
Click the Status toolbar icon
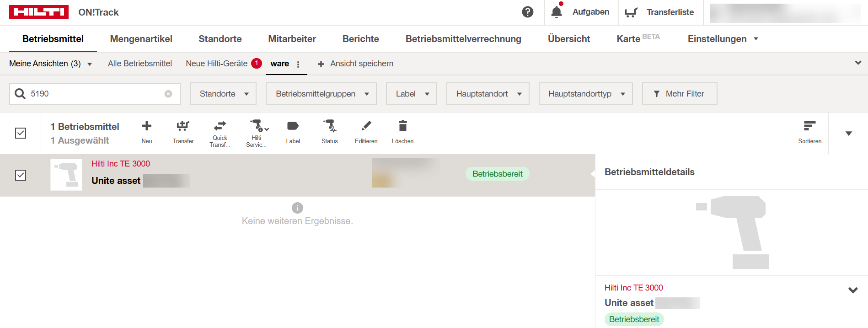tap(330, 132)
